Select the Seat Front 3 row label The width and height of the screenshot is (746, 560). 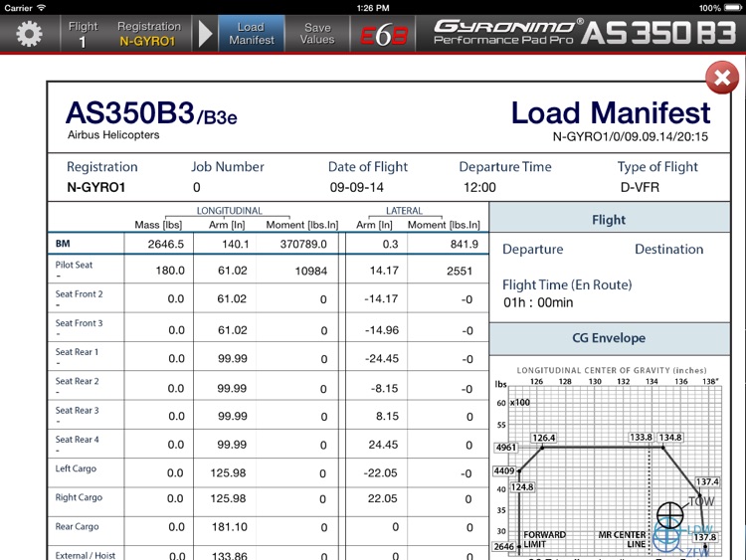click(x=79, y=323)
